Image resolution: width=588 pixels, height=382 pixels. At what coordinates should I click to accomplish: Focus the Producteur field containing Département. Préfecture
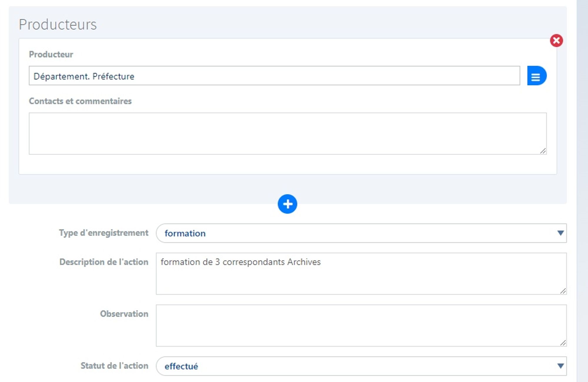coord(274,76)
